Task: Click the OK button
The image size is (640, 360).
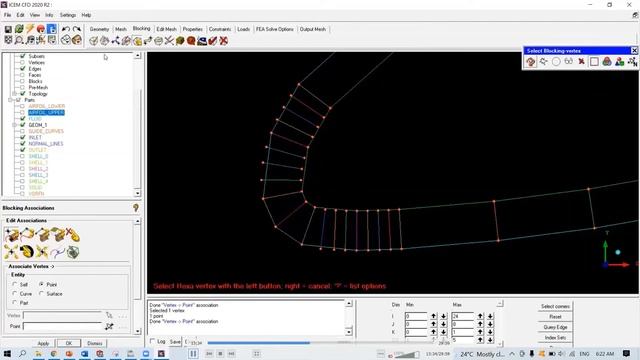Action: click(x=69, y=343)
